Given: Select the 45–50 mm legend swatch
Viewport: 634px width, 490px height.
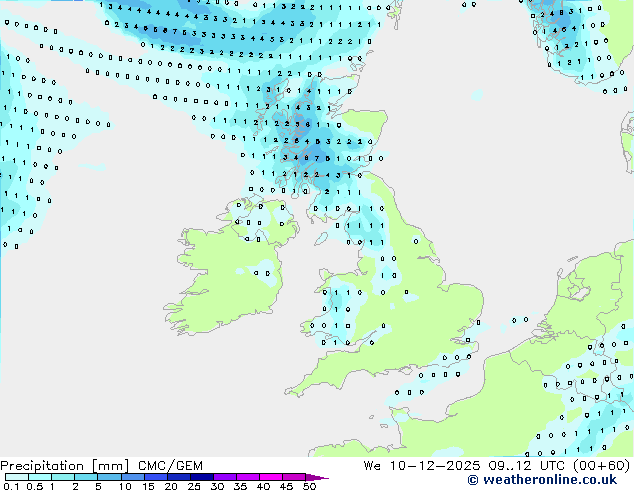Looking at the screenshot, I should [x=294, y=477].
